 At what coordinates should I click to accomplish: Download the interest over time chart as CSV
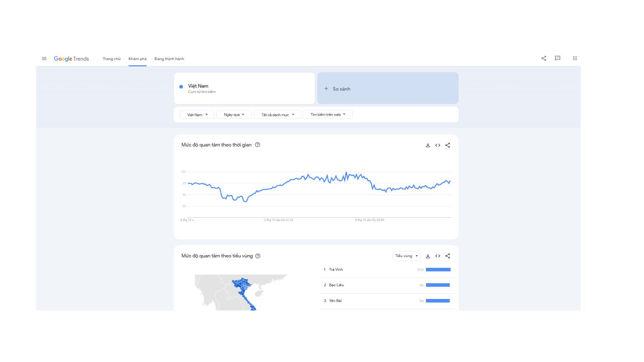tap(428, 145)
